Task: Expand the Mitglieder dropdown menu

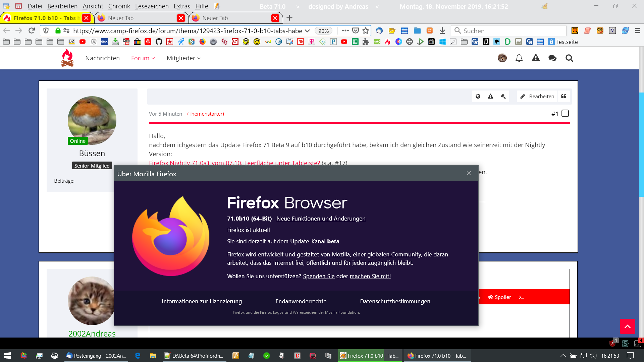Action: (183, 58)
